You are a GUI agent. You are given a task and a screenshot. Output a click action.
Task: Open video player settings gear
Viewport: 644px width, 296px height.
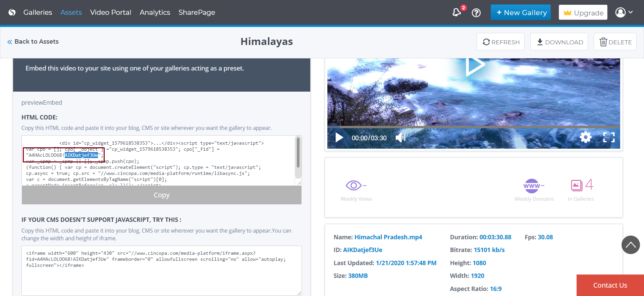coord(585,137)
